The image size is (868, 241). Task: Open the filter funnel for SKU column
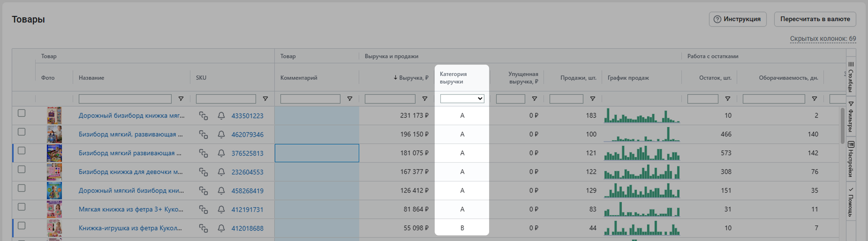tap(265, 99)
